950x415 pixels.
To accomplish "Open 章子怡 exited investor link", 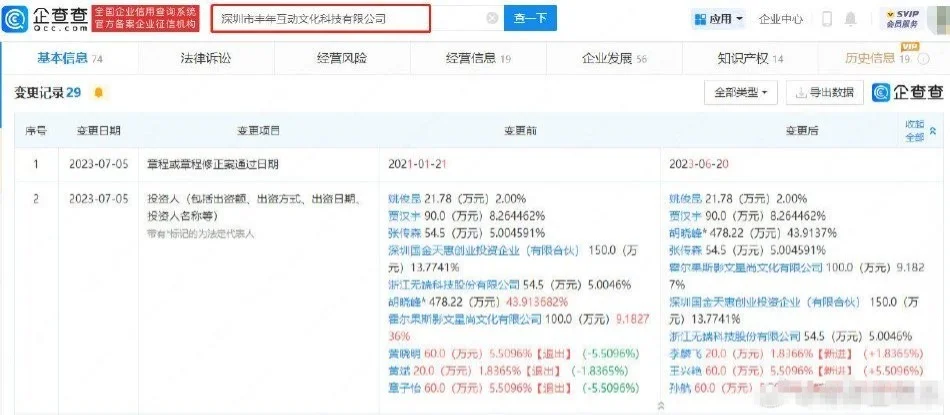I will pyautogui.click(x=404, y=387).
